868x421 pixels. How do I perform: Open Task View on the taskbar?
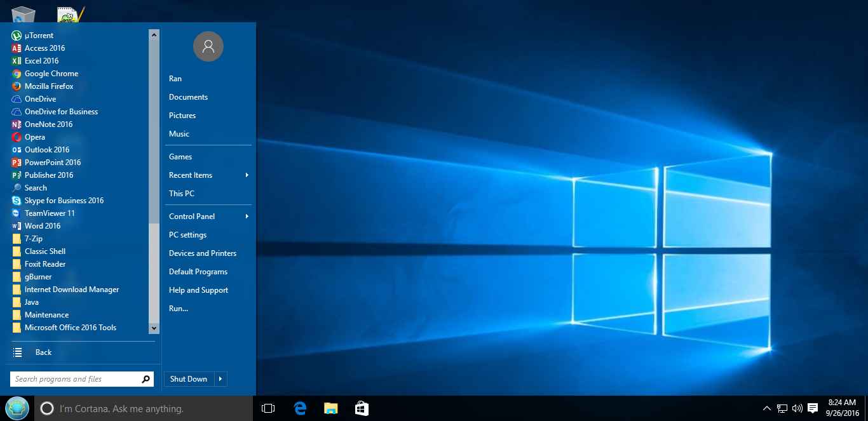point(268,408)
